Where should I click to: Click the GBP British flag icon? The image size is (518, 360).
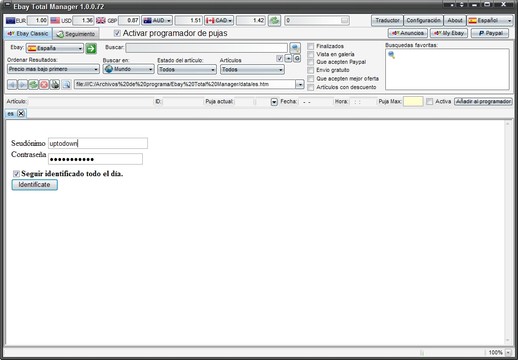[x=101, y=21]
